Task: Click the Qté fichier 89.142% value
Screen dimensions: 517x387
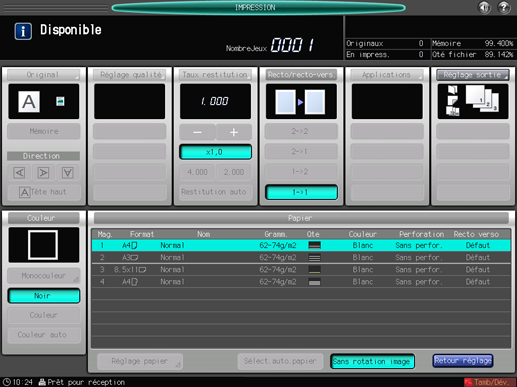Action: click(499, 54)
